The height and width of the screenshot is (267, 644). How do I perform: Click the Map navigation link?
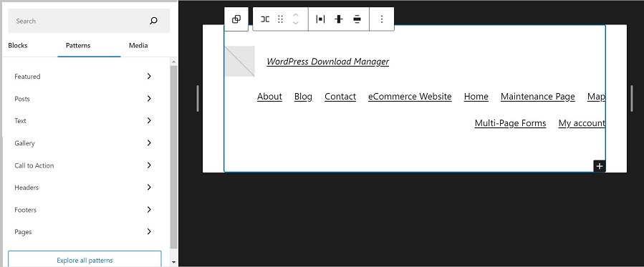point(596,97)
